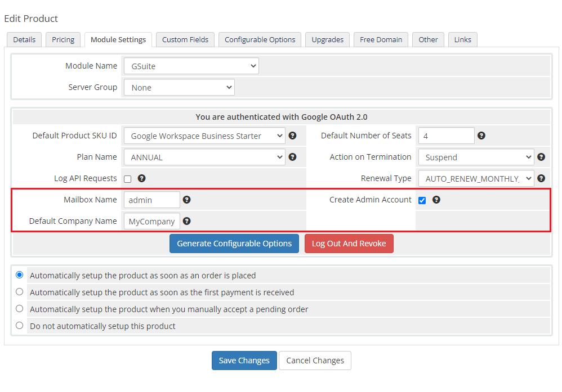Click the Google OAuth 2.0 authentication message
Viewport: 562px width, 392px height.
tap(282, 117)
